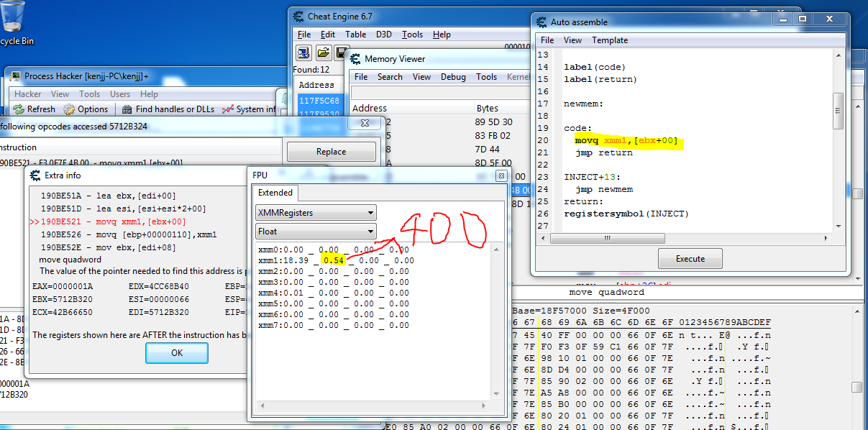Image resolution: width=868 pixels, height=430 pixels.
Task: Click the Bytes column header in Memory Viewer
Action: pyautogui.click(x=488, y=109)
